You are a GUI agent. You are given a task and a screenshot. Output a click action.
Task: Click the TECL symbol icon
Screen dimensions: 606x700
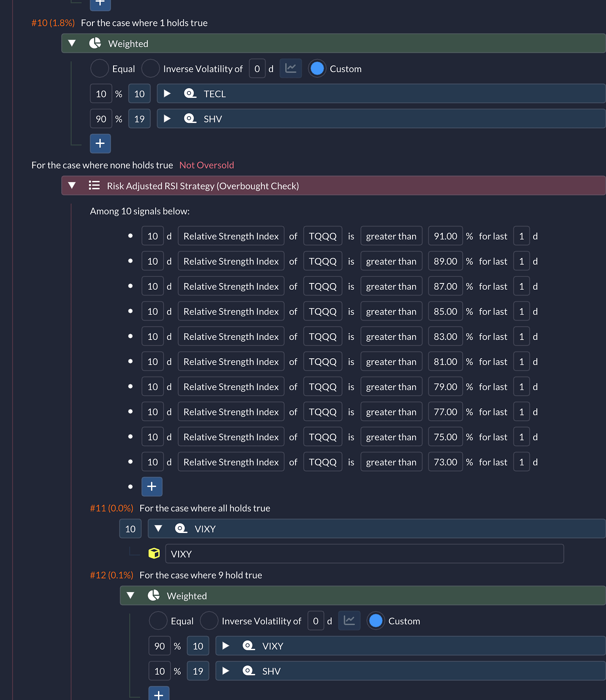tap(190, 94)
